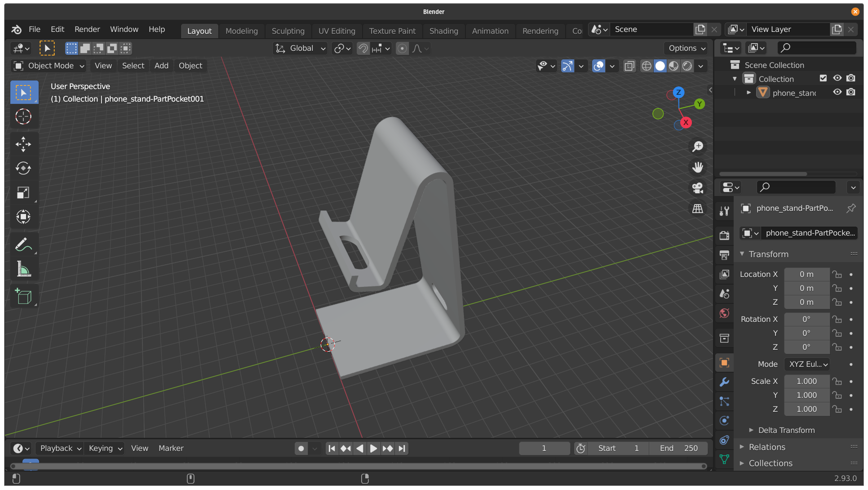This screenshot has width=868, height=490.
Task: Select the Rotate tool
Action: point(23,169)
